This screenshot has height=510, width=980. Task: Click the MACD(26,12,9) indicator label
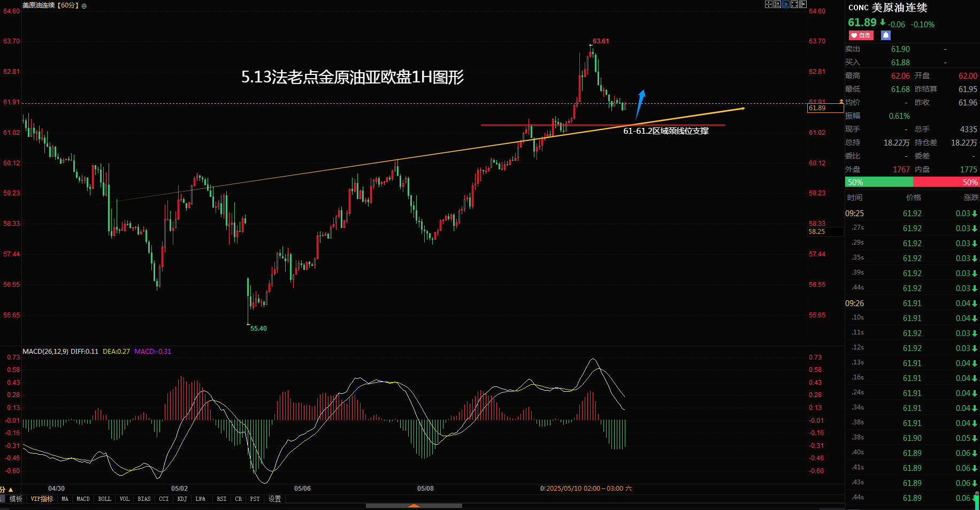(45, 352)
